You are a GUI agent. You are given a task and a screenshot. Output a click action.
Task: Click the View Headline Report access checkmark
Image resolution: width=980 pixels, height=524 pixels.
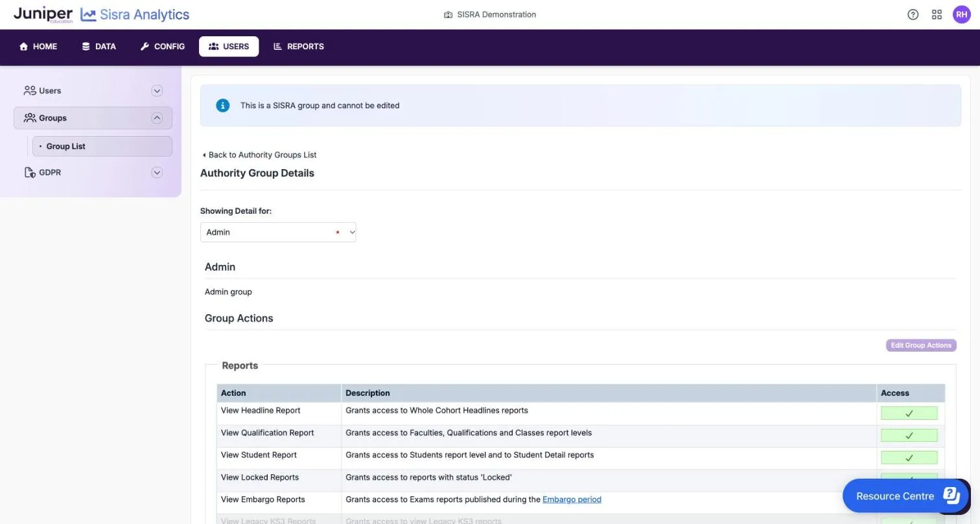tap(909, 413)
